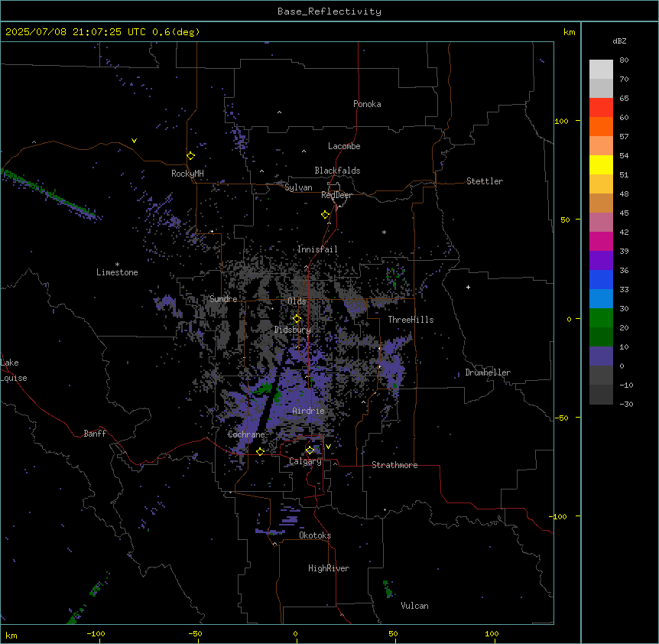Pick the bright green 20-30 dBZ legend swatch
659x644 pixels.
[x=601, y=318]
